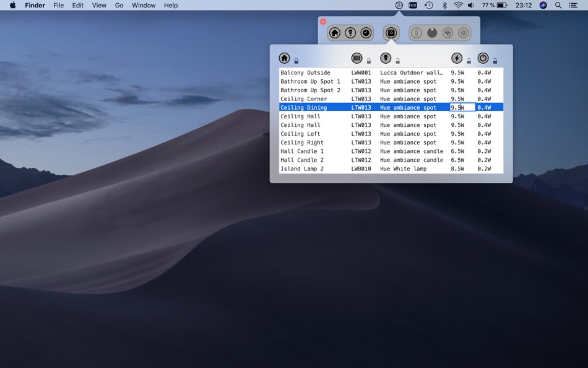588x368 pixels.
Task: Open the Window menu
Action: [x=143, y=5]
